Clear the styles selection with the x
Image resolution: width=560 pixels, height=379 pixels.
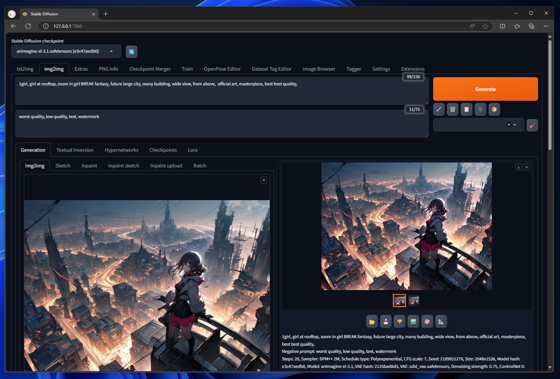click(509, 125)
